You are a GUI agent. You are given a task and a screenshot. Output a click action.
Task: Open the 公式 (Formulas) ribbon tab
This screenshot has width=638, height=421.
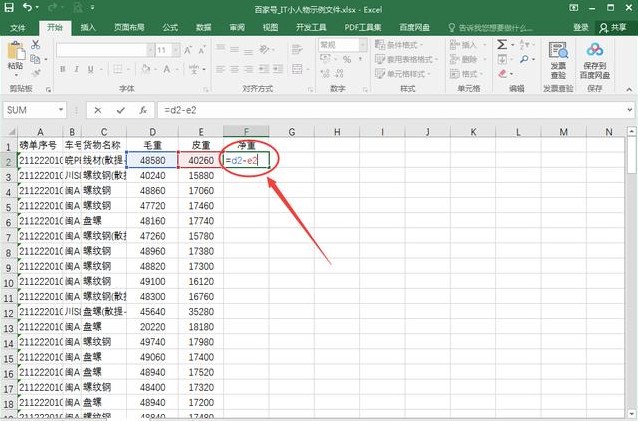point(170,27)
